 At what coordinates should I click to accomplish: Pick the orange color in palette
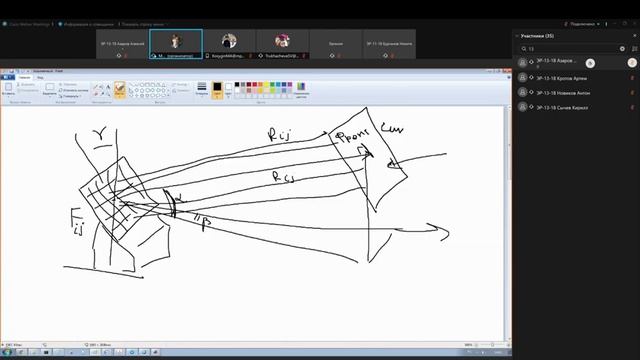coord(260,84)
